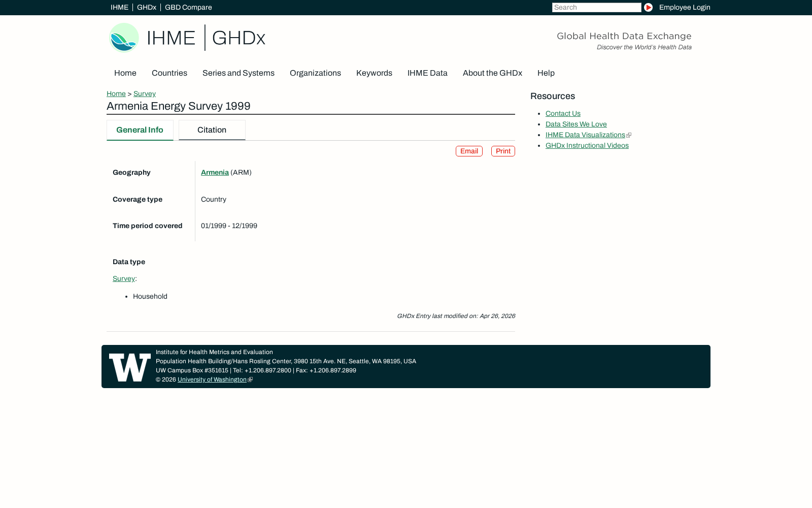This screenshot has width=812, height=508.
Task: Open Data Sites We Love link
Action: coord(576,124)
